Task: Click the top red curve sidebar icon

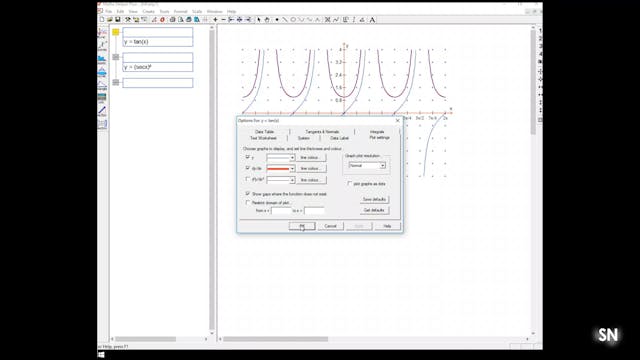Action: [x=102, y=33]
